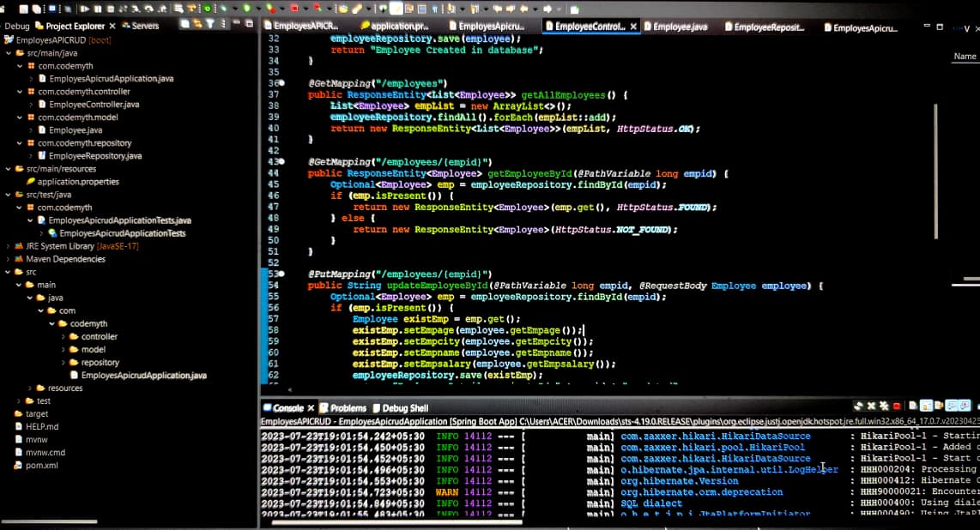Select application.properties in the project tree
Screen dimensions: 980x530
[72, 182]
